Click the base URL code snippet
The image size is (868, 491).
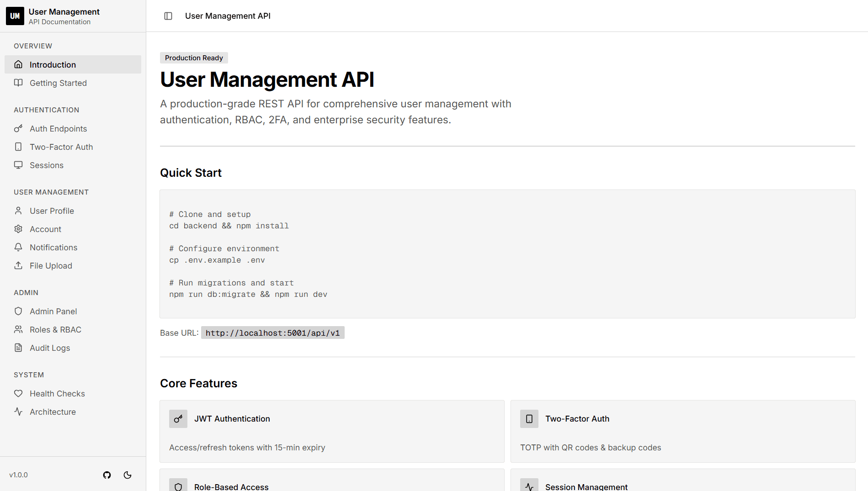coord(272,333)
